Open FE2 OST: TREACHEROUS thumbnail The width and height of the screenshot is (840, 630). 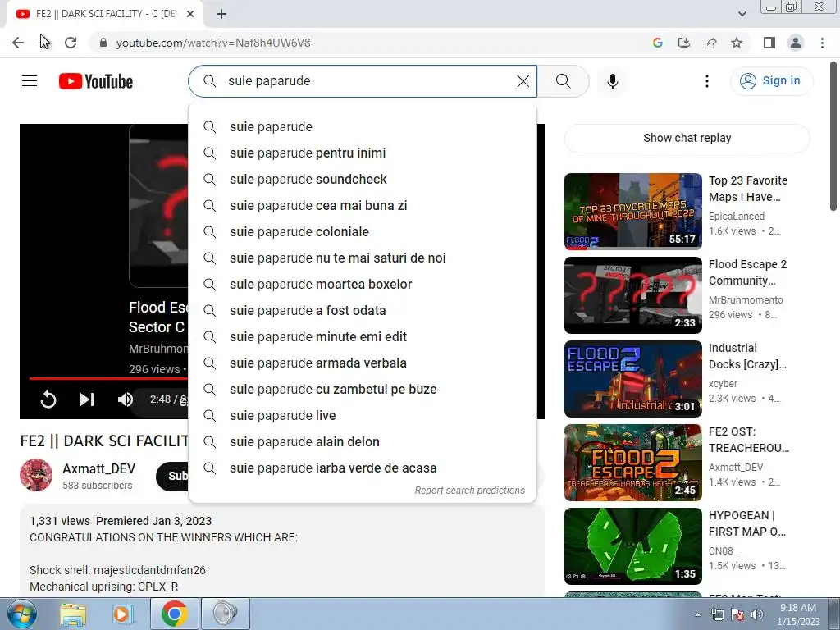pyautogui.click(x=632, y=463)
